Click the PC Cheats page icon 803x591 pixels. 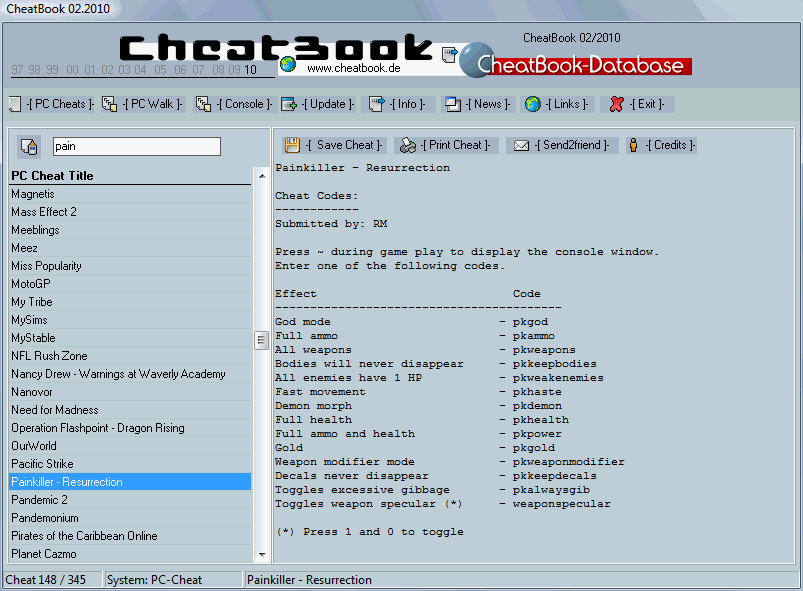click(x=15, y=104)
